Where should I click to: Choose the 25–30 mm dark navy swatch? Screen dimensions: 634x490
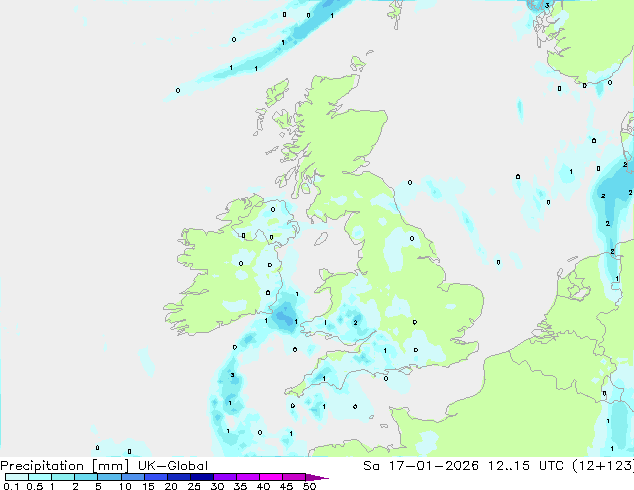click(202, 477)
